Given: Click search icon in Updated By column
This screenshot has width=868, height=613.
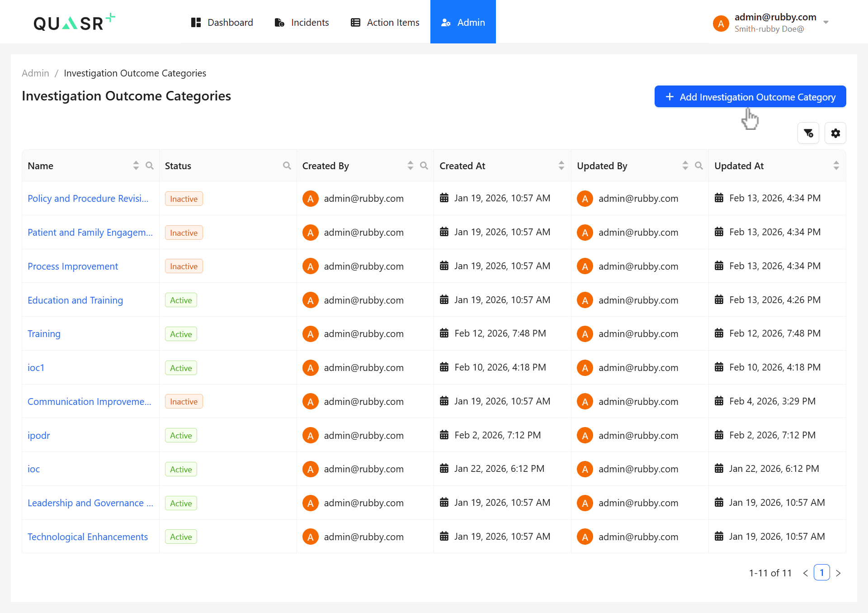Looking at the screenshot, I should (x=698, y=166).
